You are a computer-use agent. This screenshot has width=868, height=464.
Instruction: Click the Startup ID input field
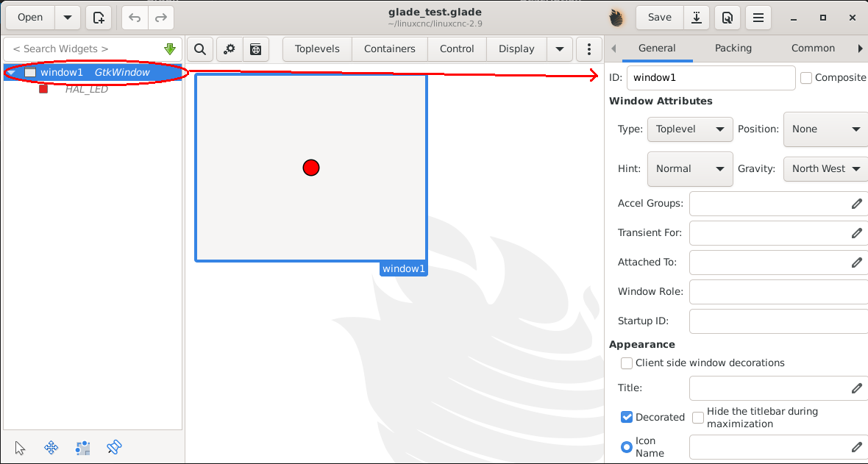click(779, 321)
